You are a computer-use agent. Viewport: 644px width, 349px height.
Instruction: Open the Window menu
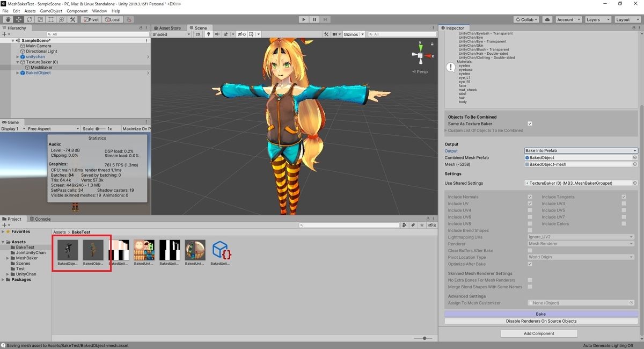tap(99, 11)
